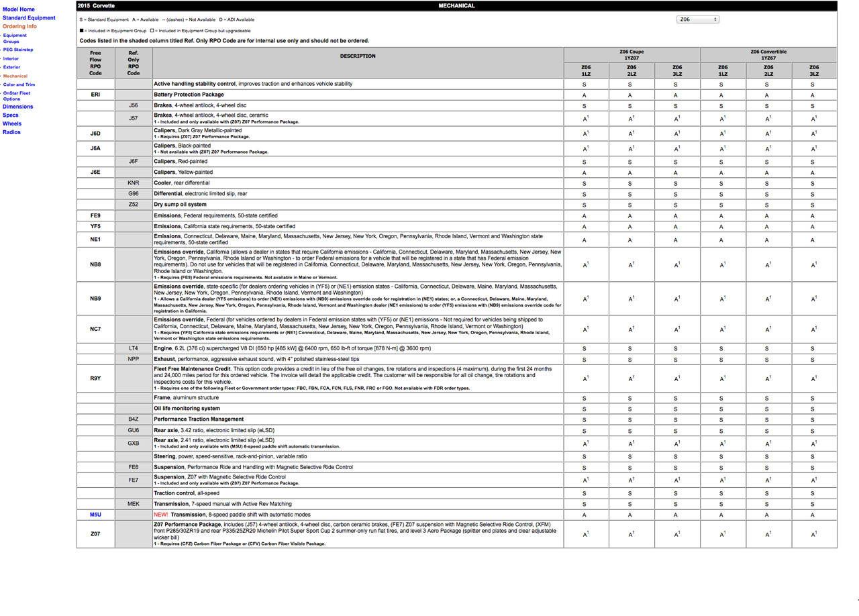The image size is (859, 616).
Task: Click FE9 emissions code cell
Action: 95,215
